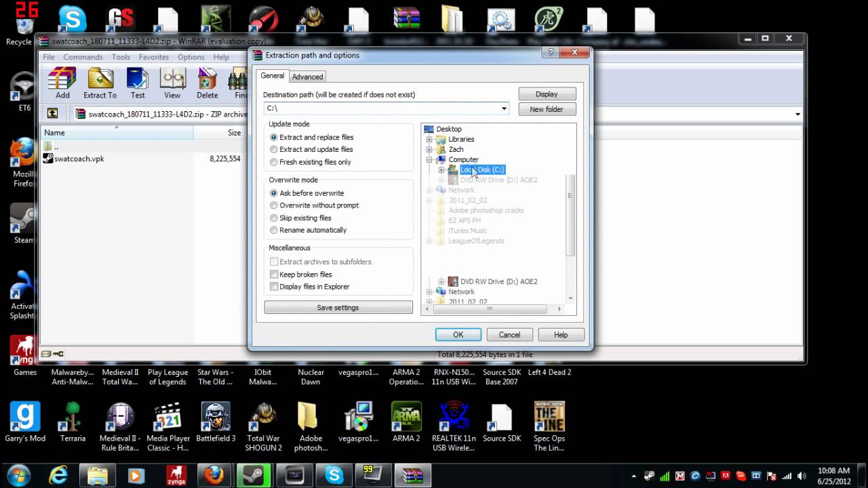Expand the Zach tree node
Viewport: 868px width, 488px height.
click(429, 150)
